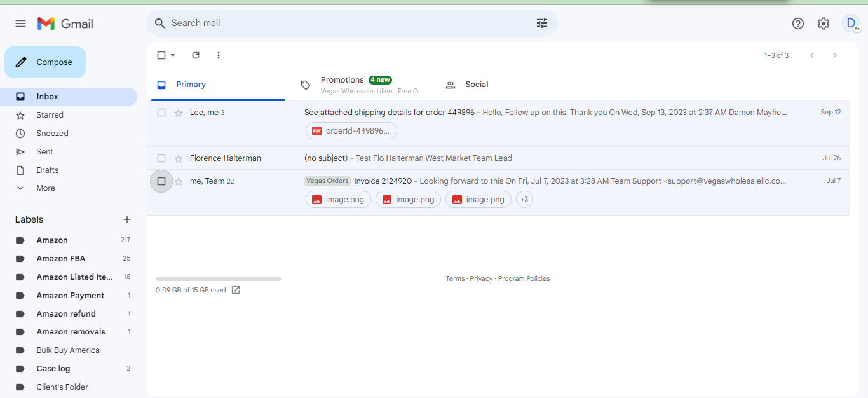The width and height of the screenshot is (868, 398).
Task: Star the Lee, me conversation
Action: [179, 113]
